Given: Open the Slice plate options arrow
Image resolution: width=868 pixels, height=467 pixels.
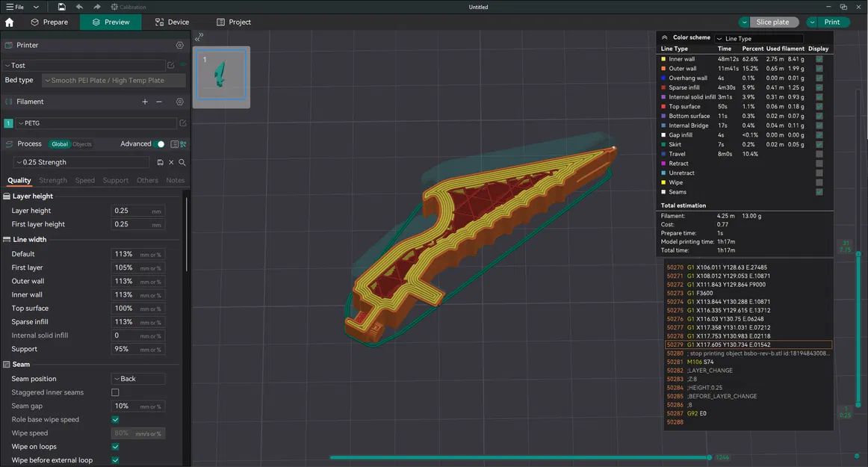Looking at the screenshot, I should (744, 22).
